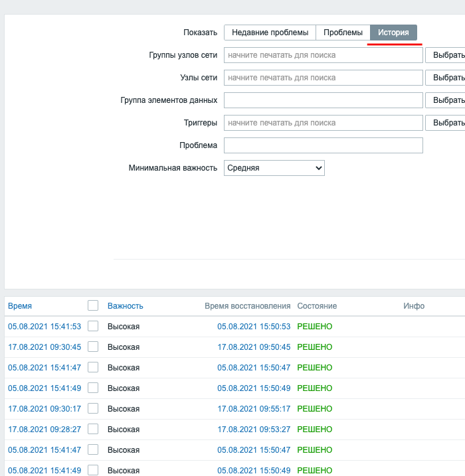The height and width of the screenshot is (476, 465).
Task: Sort the table by Время column header
Action: (x=20, y=306)
